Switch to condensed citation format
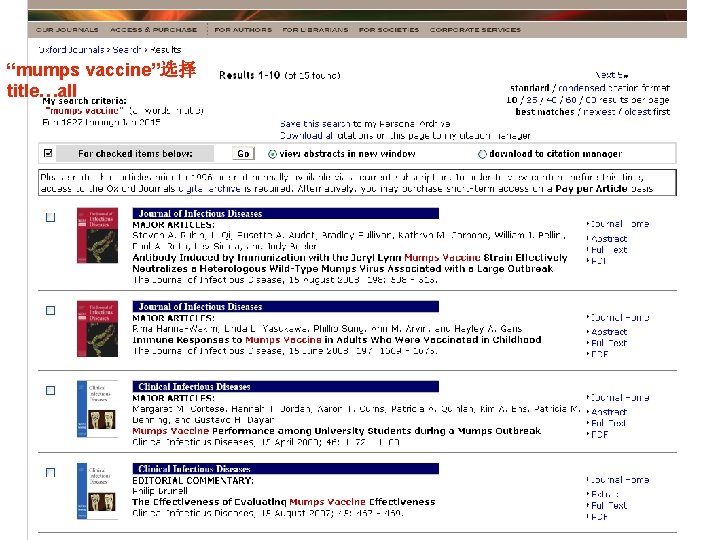720x540 pixels. [x=581, y=88]
